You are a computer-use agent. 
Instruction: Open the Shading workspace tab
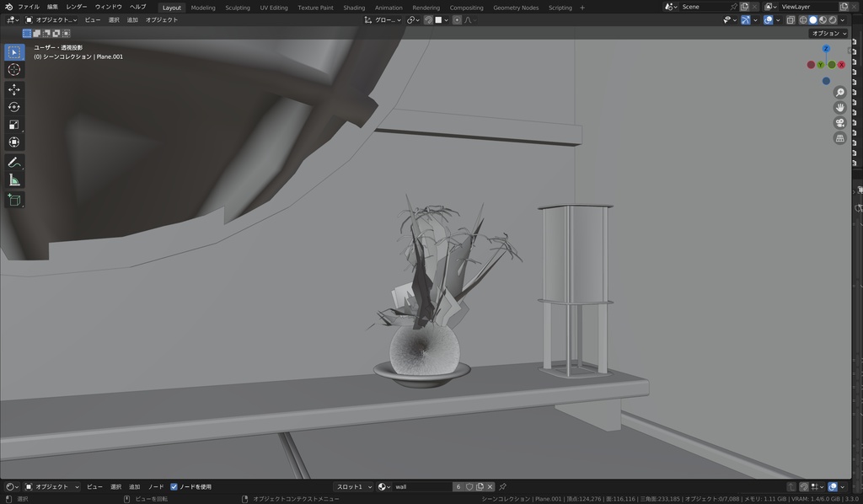coord(354,8)
